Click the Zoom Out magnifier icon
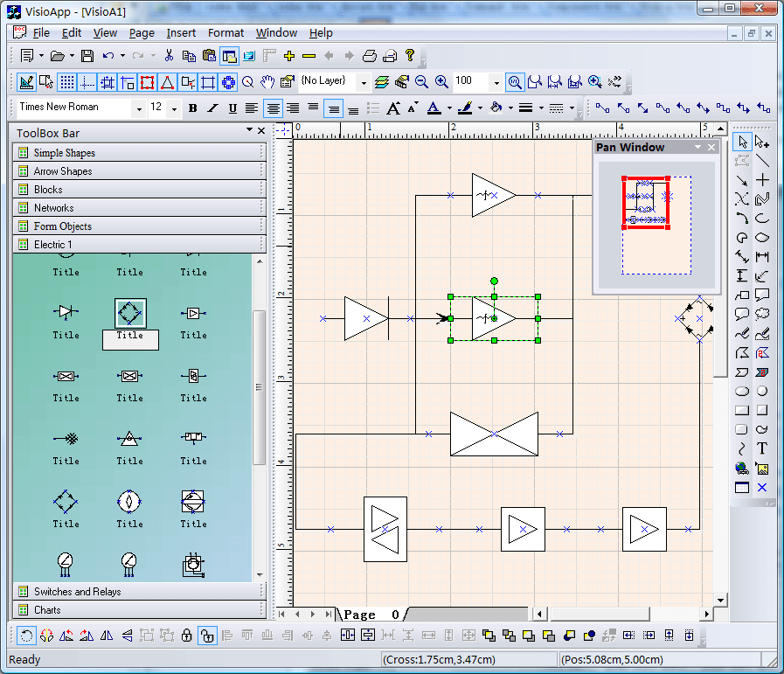This screenshot has width=784, height=674. tap(421, 81)
